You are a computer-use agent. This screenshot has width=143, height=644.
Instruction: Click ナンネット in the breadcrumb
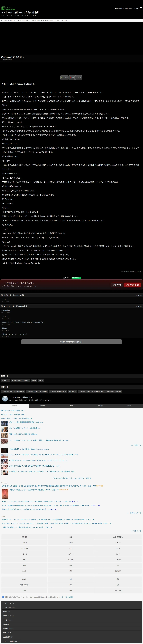coord(4,20)
